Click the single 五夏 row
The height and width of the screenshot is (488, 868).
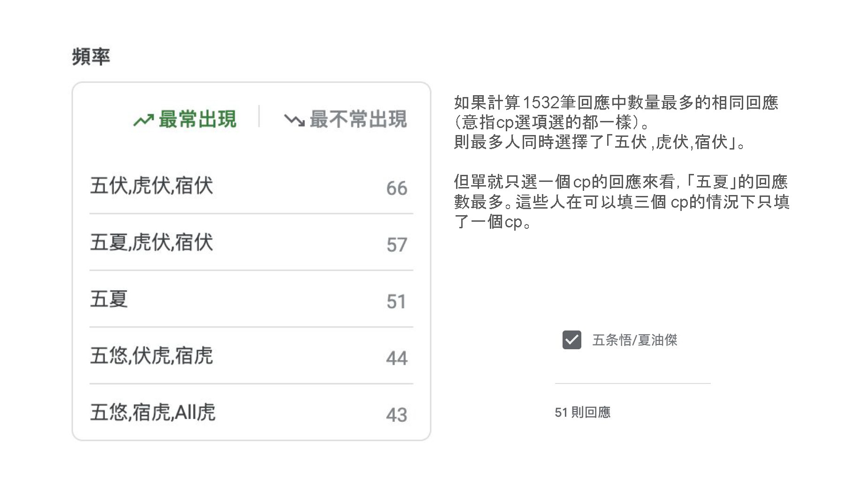point(251,299)
